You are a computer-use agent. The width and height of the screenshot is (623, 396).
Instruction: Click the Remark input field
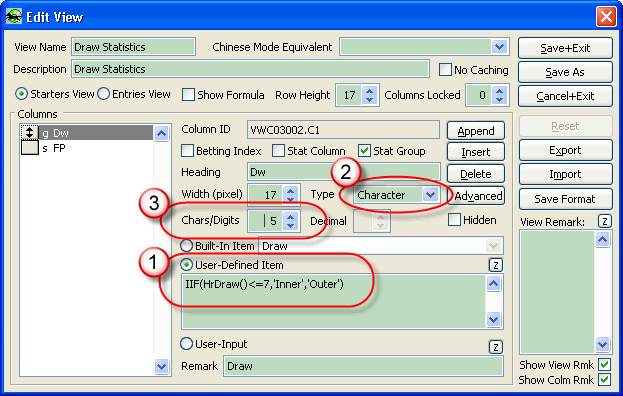(363, 366)
